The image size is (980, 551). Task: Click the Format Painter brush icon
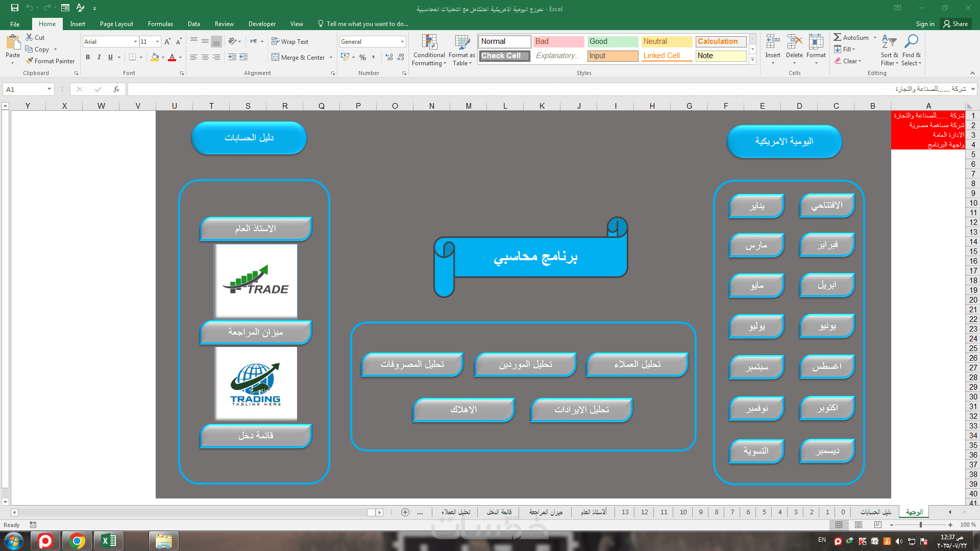tap(30, 61)
